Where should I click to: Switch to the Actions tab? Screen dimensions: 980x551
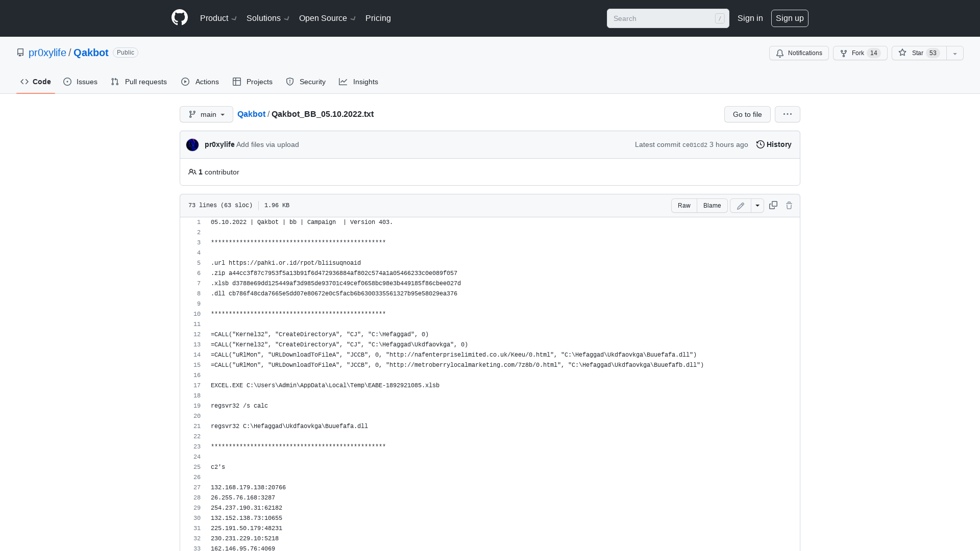coord(200,82)
